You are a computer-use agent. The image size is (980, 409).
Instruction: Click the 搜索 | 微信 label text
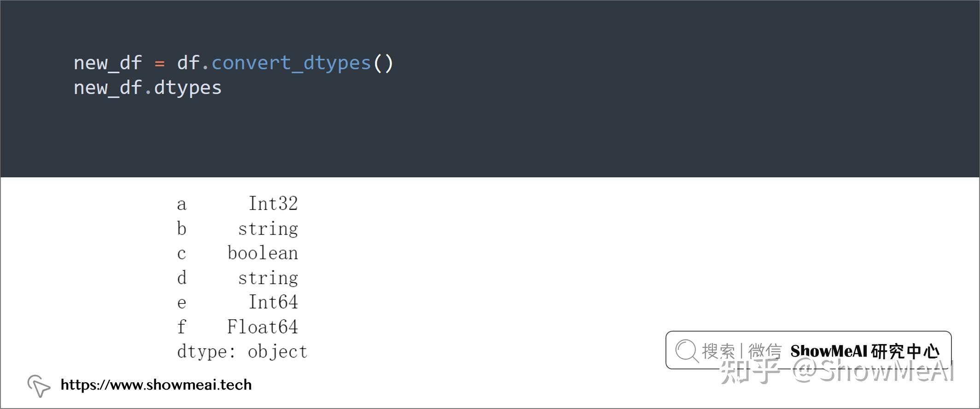(x=741, y=351)
